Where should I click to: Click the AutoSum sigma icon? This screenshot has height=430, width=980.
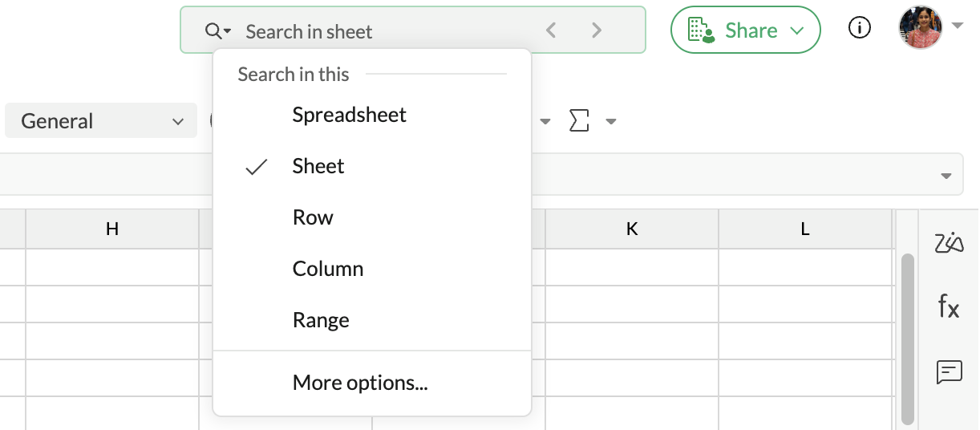[x=578, y=121]
